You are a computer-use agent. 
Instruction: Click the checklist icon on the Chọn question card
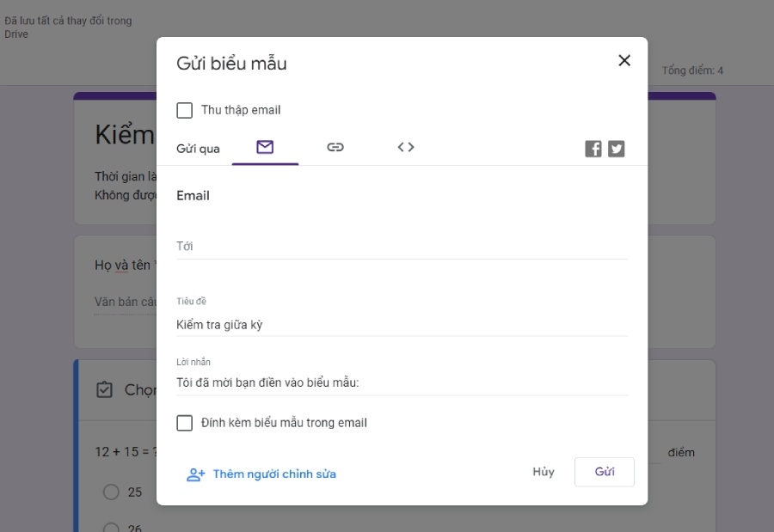point(103,389)
